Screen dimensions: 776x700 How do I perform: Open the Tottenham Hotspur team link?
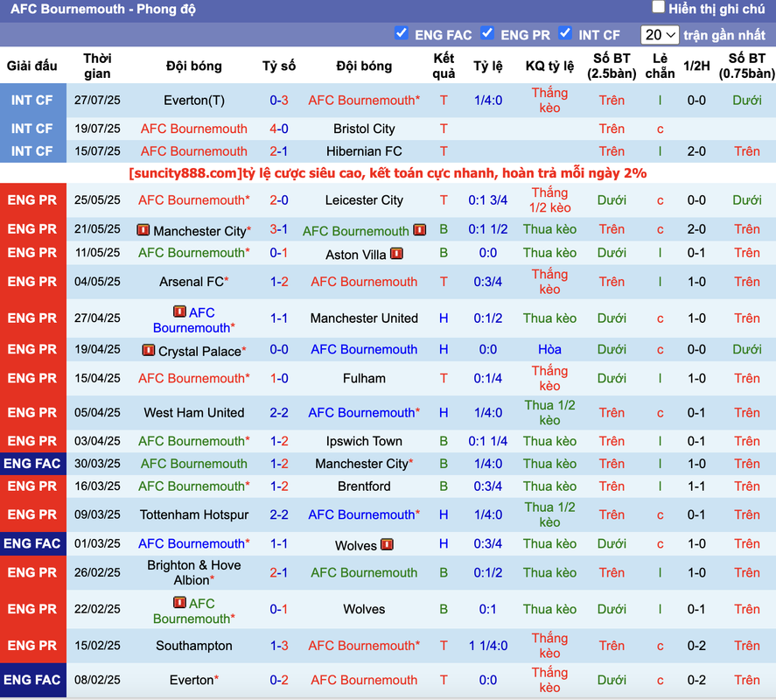(194, 514)
